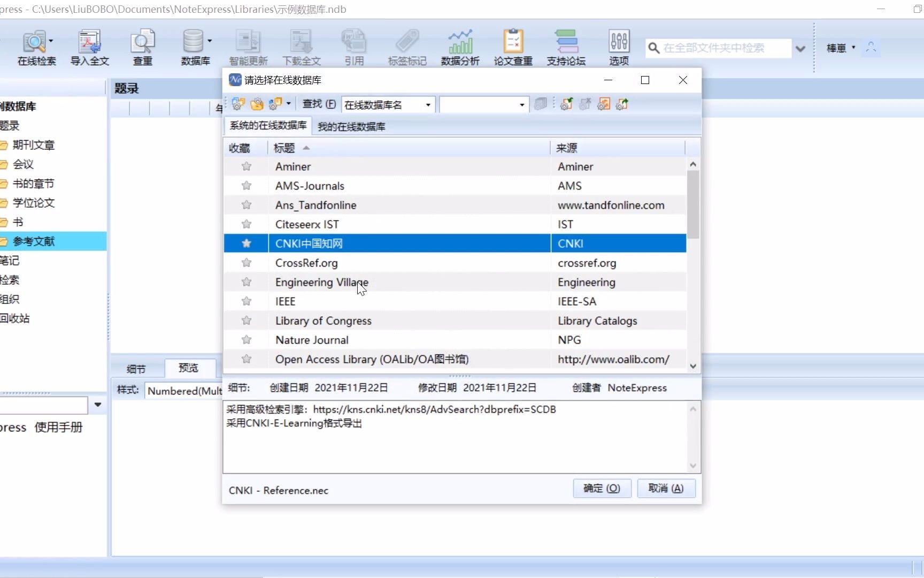Sort by the 来源 column header
Viewport: 924px width, 578px height.
pos(618,148)
